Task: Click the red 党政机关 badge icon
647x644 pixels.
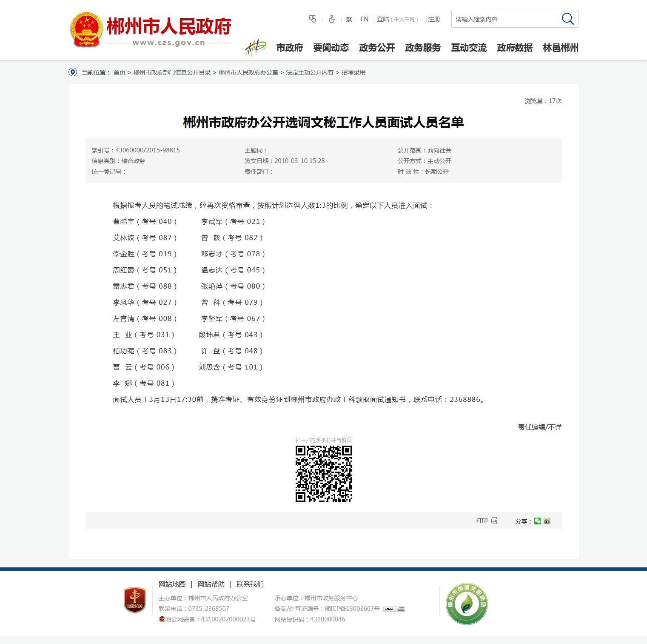Action: coord(135,600)
